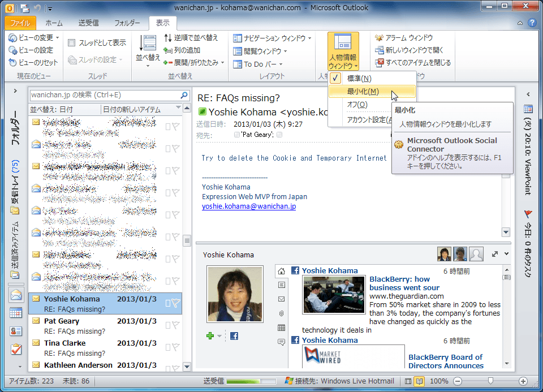The height and width of the screenshot is (392, 543).
Task: Toggle category box on Yoshie Kohama message
Action: click(168, 303)
